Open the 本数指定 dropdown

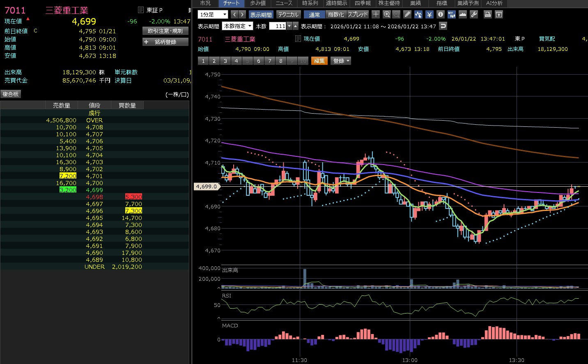pos(238,26)
